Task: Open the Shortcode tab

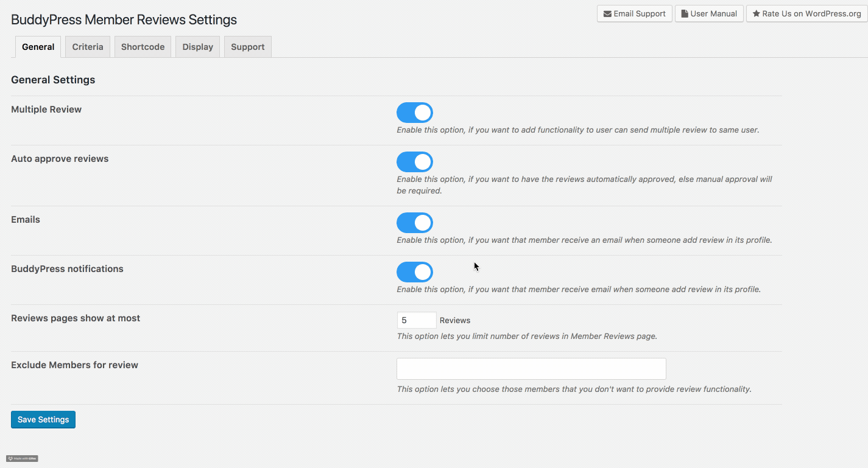Action: [x=143, y=47]
